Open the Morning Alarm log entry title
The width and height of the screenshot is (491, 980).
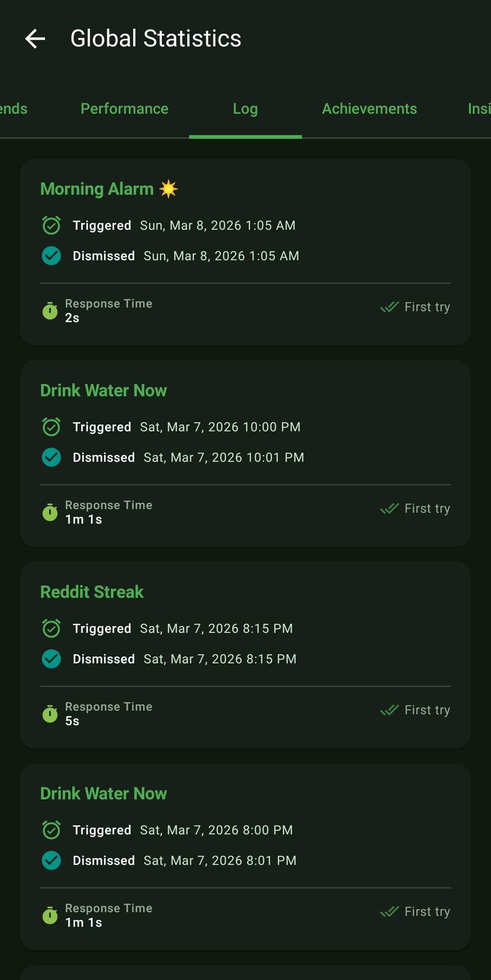click(x=97, y=189)
